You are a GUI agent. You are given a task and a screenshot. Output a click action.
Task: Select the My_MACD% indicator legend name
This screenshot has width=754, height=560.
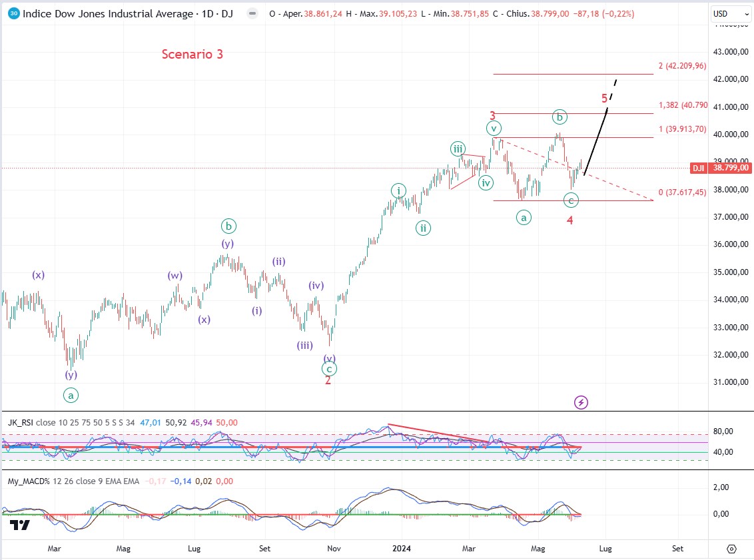[29, 481]
